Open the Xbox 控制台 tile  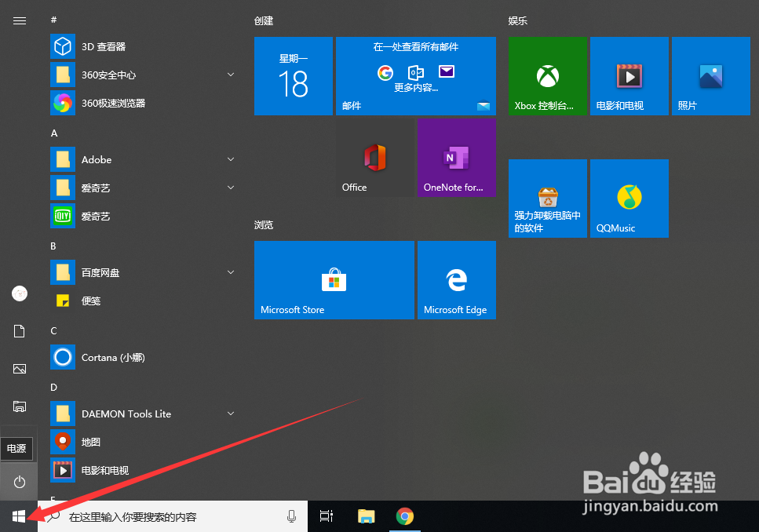[547, 76]
